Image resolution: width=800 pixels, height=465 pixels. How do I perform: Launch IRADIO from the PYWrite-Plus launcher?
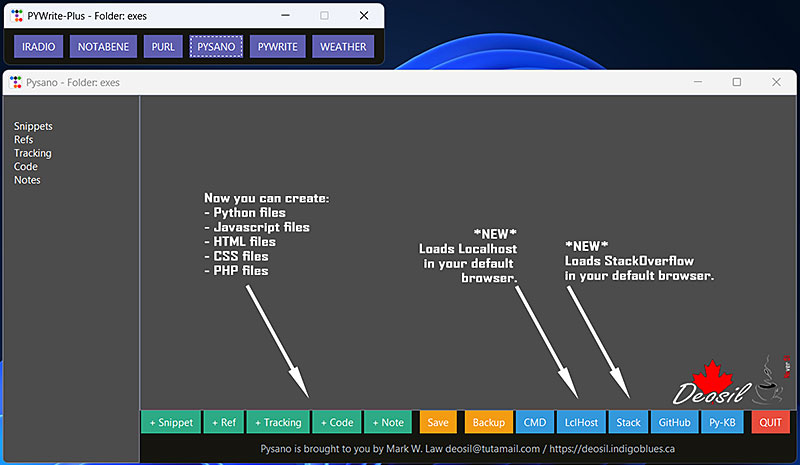[x=39, y=46]
